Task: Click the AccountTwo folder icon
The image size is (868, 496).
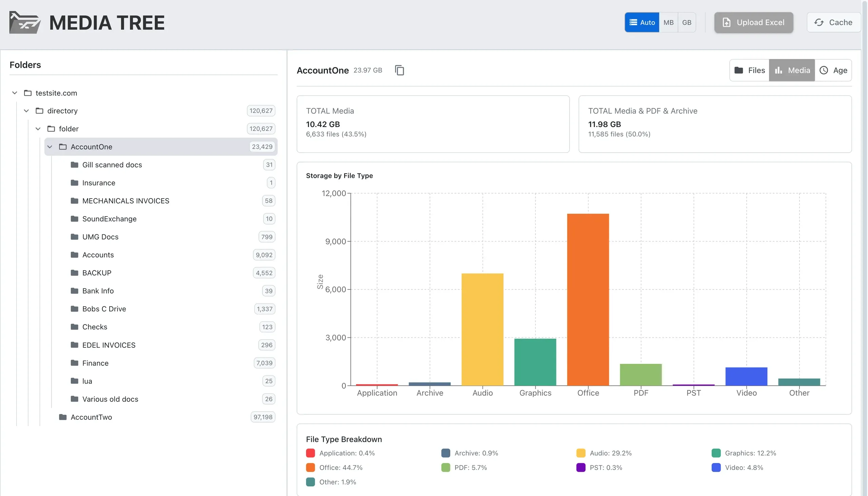Action: (63, 417)
